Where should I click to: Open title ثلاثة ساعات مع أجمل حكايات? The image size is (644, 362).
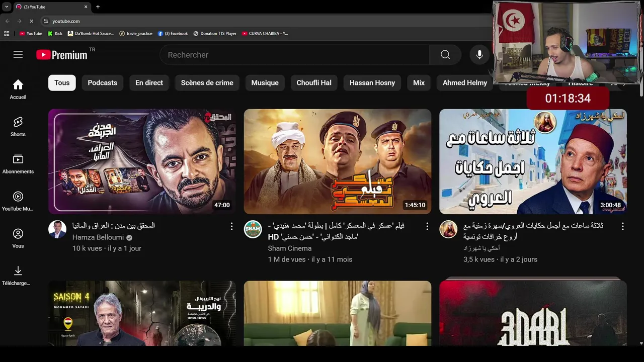coord(533,231)
